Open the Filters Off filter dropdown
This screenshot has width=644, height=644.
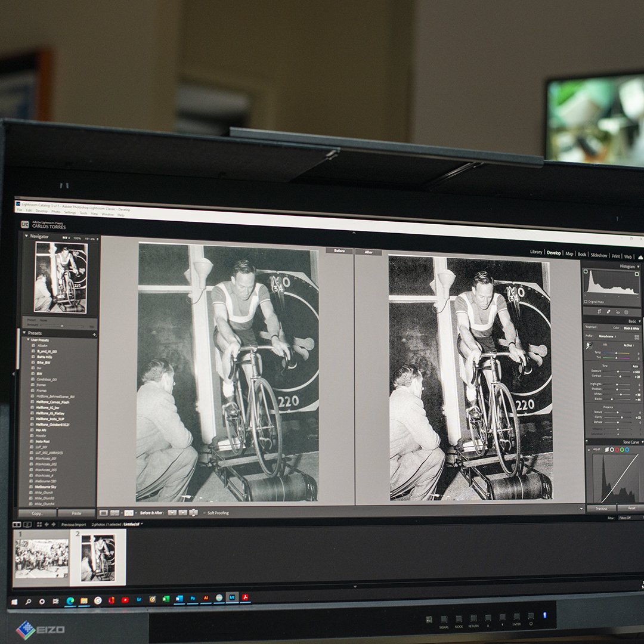(x=631, y=518)
